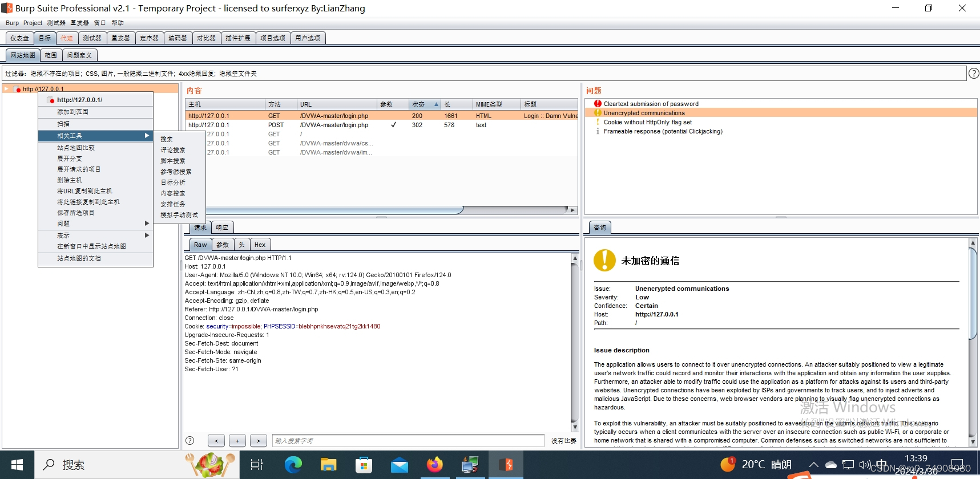Click the host icon next to http://127.0.0.1 in the tree
Viewport: 980px width, 479px height.
tap(17, 89)
